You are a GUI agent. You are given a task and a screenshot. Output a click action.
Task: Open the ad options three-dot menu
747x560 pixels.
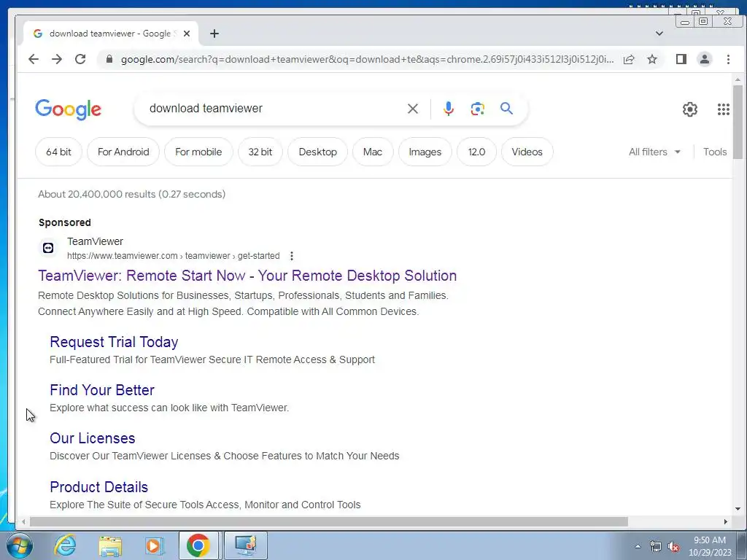click(x=292, y=256)
